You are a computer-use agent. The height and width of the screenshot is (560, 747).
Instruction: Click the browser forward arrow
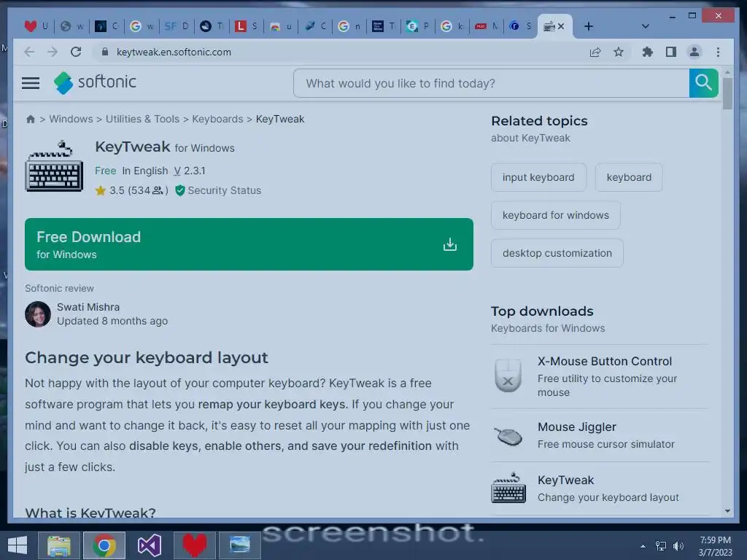click(x=53, y=52)
